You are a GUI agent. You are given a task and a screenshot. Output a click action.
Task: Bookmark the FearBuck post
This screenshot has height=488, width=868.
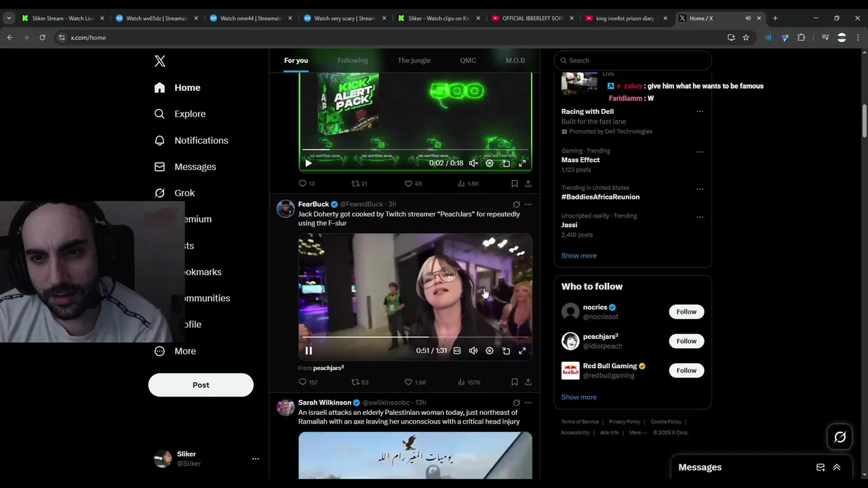pyautogui.click(x=515, y=382)
